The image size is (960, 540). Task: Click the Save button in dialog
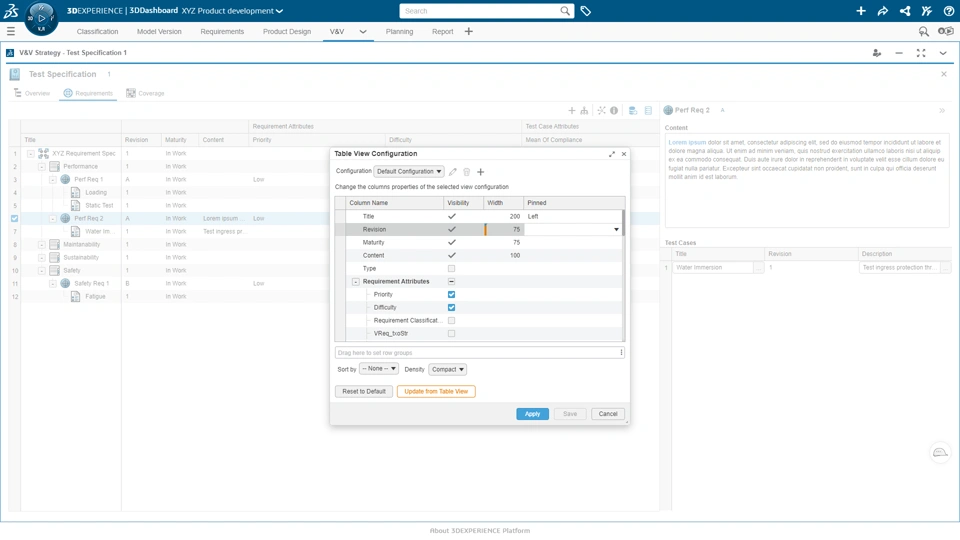570,414
